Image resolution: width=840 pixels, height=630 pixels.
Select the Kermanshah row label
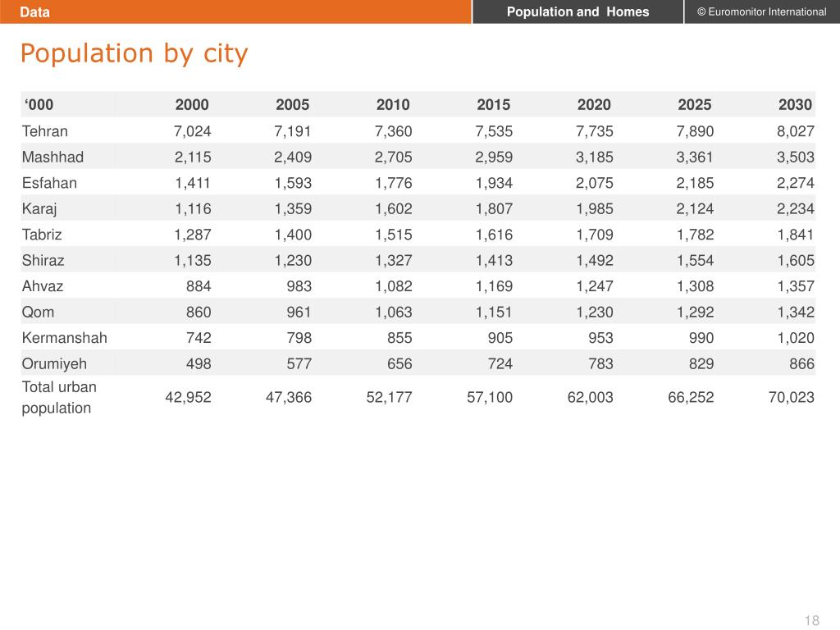[x=64, y=338]
